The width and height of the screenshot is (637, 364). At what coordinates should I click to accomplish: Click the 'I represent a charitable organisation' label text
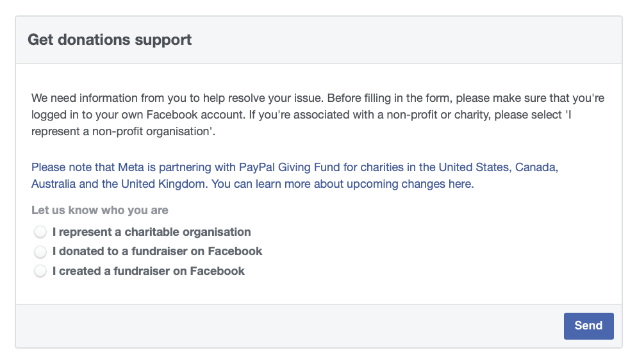coord(151,232)
